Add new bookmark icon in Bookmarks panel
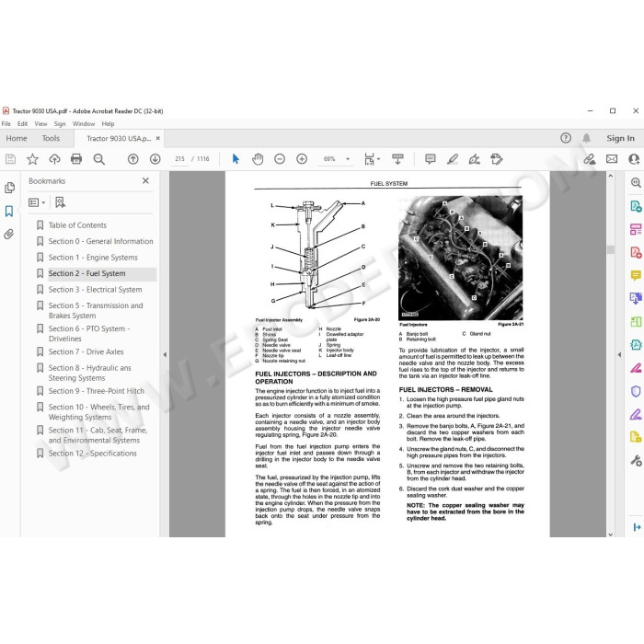This screenshot has height=644, width=644. tap(60, 202)
